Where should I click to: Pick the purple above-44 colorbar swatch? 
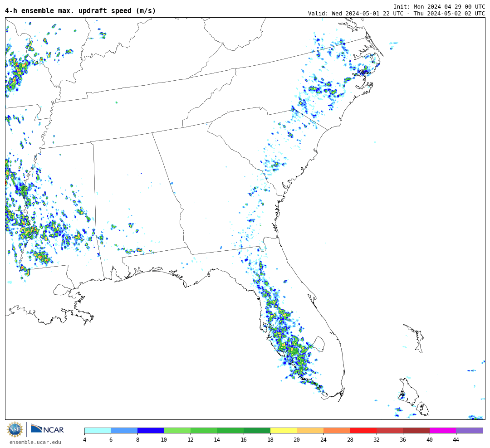tap(470, 431)
